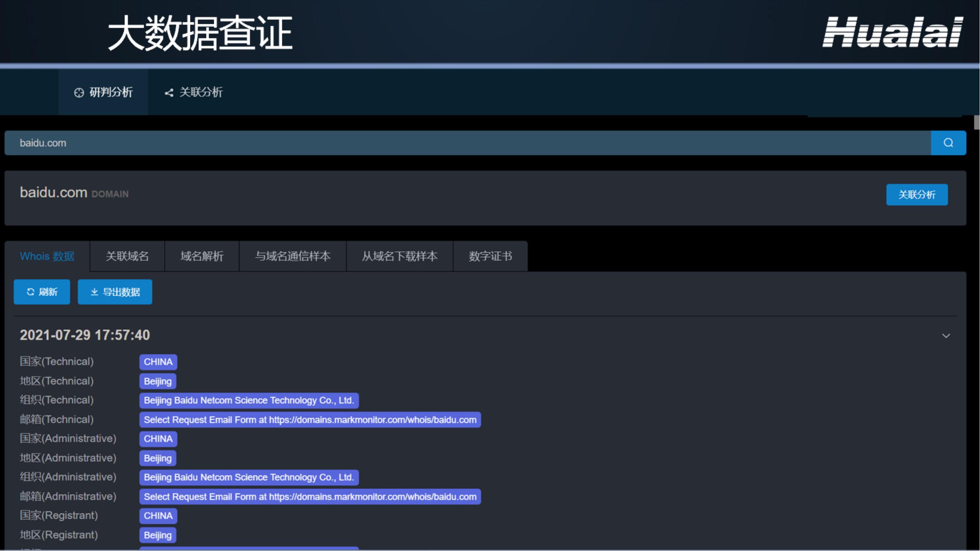Viewport: 980px width, 551px height.
Task: Switch to the 关联域名 tab
Action: point(127,256)
